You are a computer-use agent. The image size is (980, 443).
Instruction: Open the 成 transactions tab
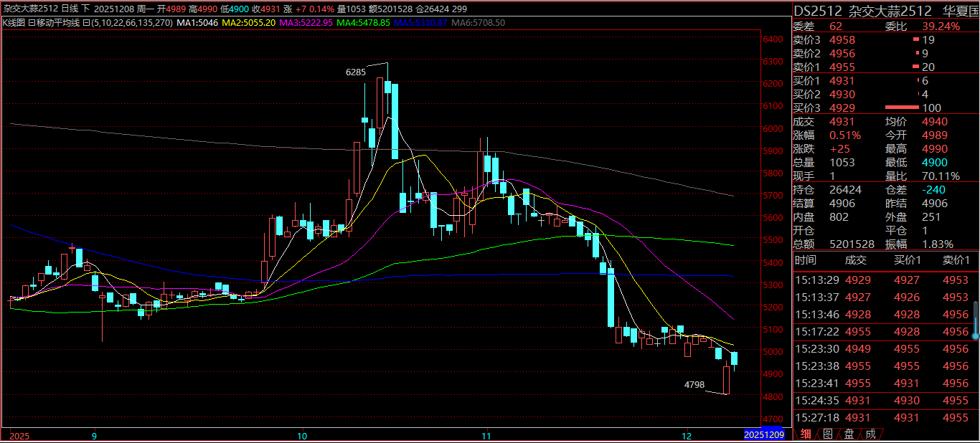[x=870, y=434]
